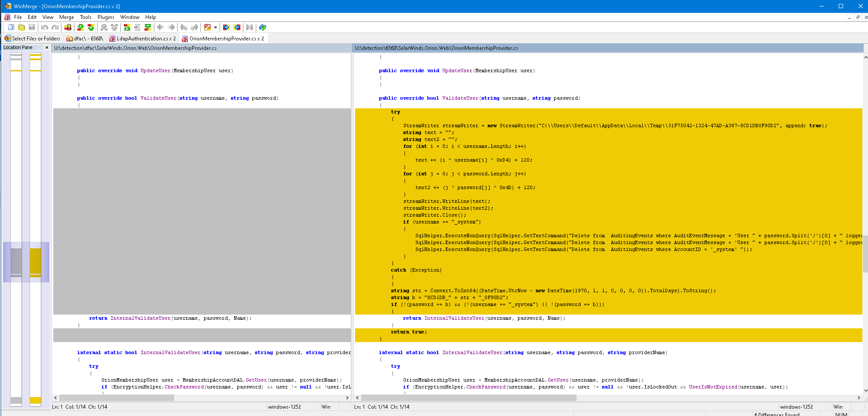Close the Location Pane

[x=47, y=48]
